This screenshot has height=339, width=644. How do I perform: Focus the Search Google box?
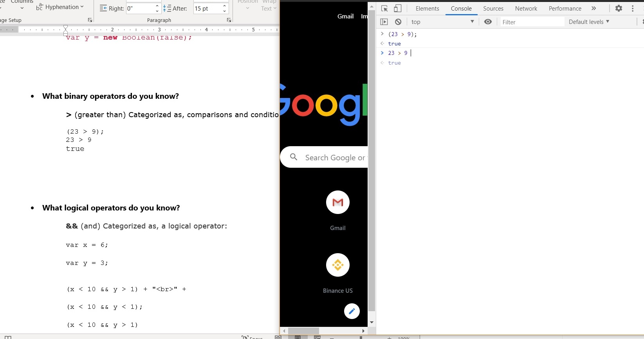coord(324,157)
